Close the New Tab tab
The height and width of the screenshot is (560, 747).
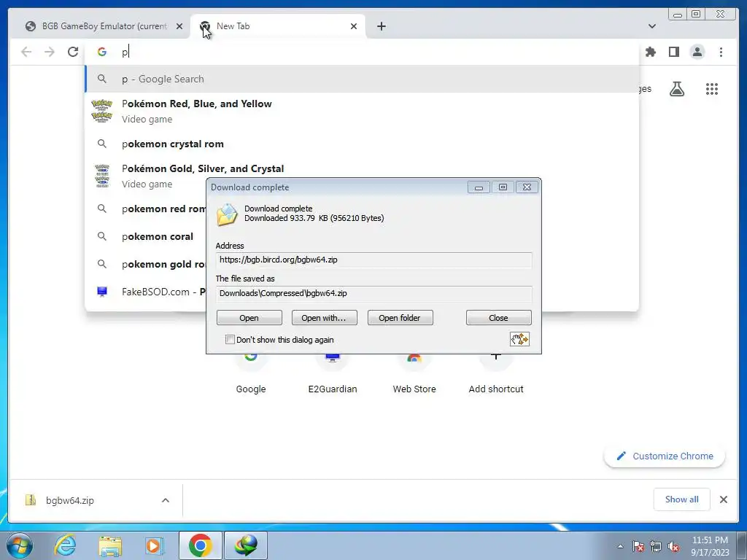point(354,26)
